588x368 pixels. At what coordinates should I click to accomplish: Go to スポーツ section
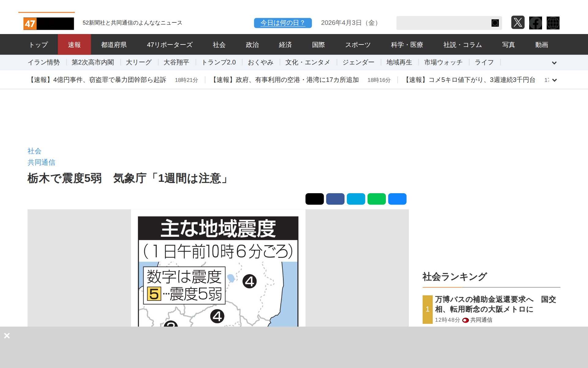pyautogui.click(x=358, y=45)
